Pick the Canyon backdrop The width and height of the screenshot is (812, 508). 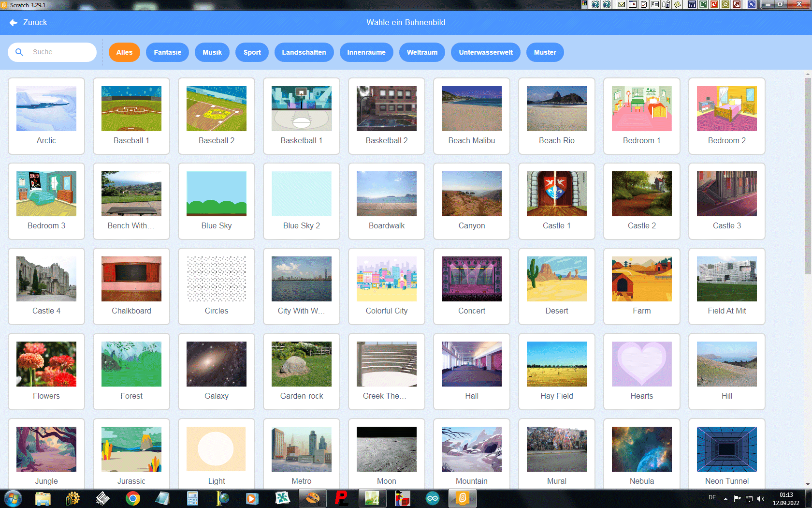[472, 201]
